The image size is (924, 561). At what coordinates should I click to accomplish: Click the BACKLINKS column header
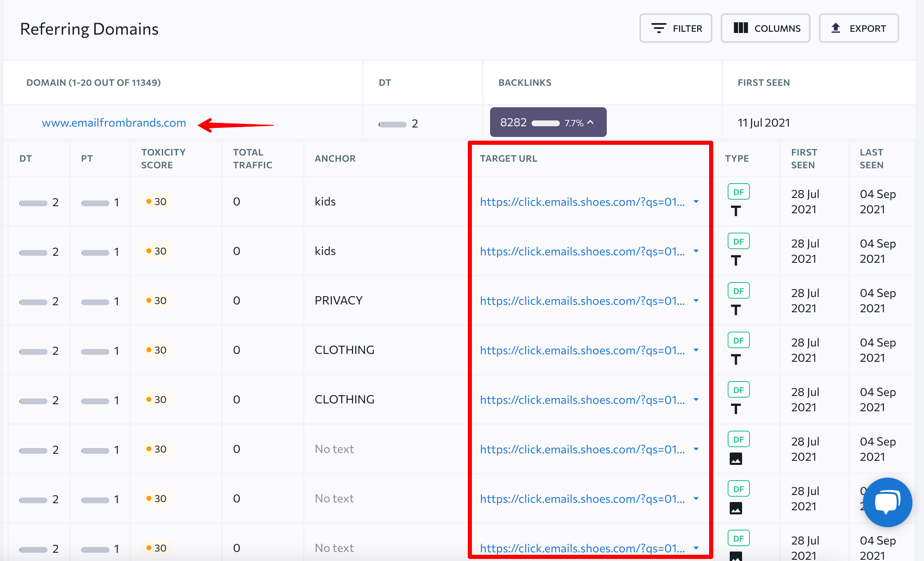point(525,82)
